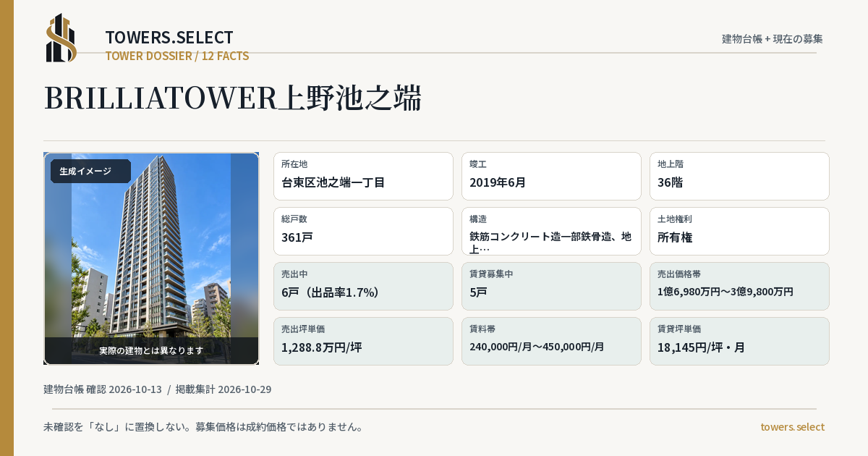Select the 構造 card with 鉄筋コンクリート造
The height and width of the screenshot is (456, 868).
[x=551, y=231]
